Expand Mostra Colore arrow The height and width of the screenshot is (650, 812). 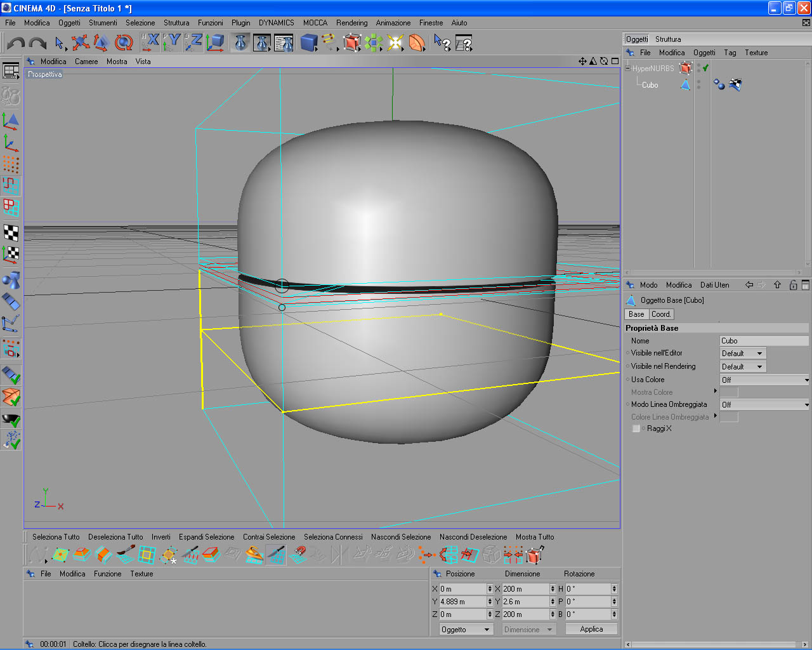[716, 391]
